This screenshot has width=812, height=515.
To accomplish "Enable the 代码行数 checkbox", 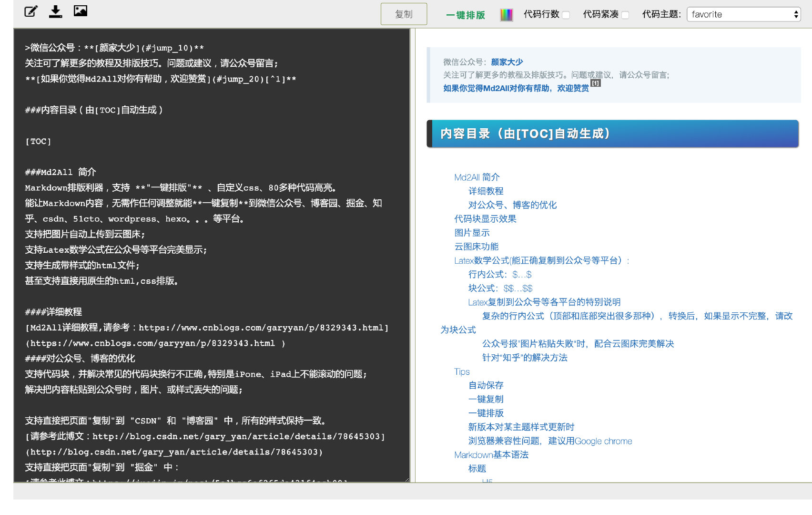I will (566, 15).
